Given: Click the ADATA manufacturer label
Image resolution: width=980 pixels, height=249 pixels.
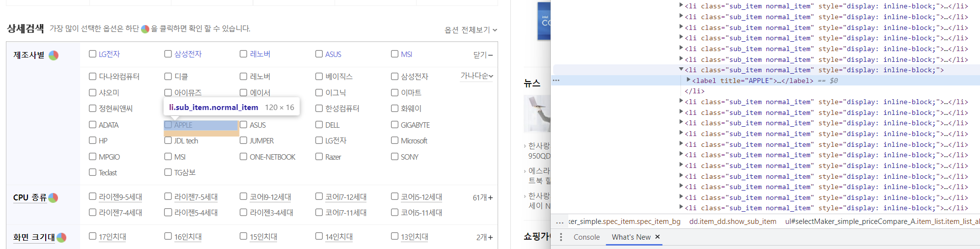Looking at the screenshot, I should [109, 125].
